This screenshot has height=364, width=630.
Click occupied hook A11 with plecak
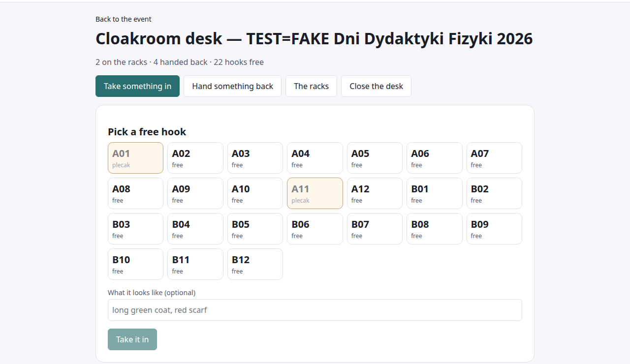tap(315, 193)
